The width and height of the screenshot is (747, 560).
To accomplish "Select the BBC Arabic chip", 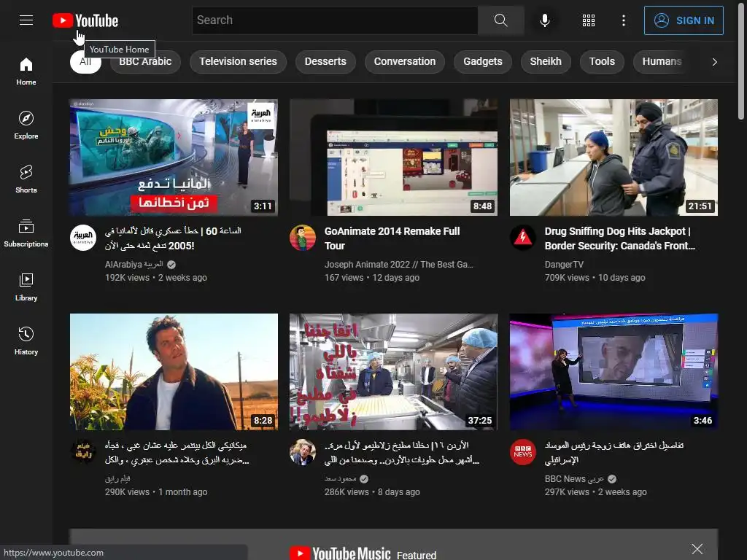I will 145,61.
